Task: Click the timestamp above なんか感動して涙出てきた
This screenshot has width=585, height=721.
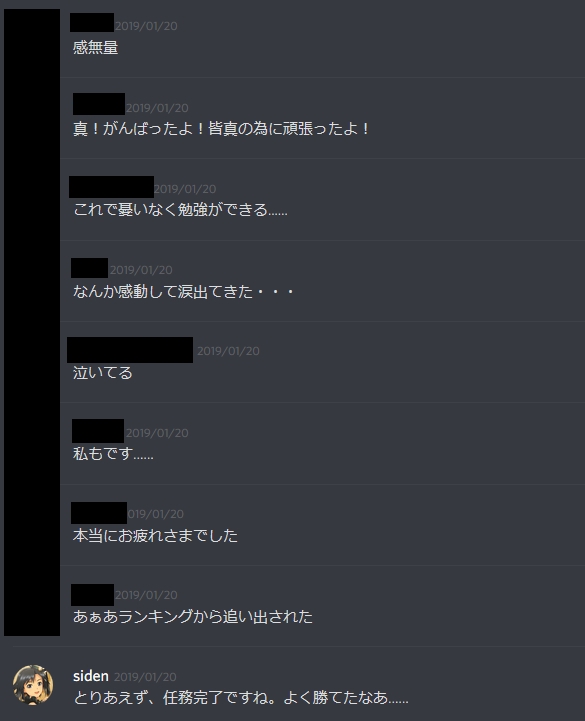Action: (141, 270)
